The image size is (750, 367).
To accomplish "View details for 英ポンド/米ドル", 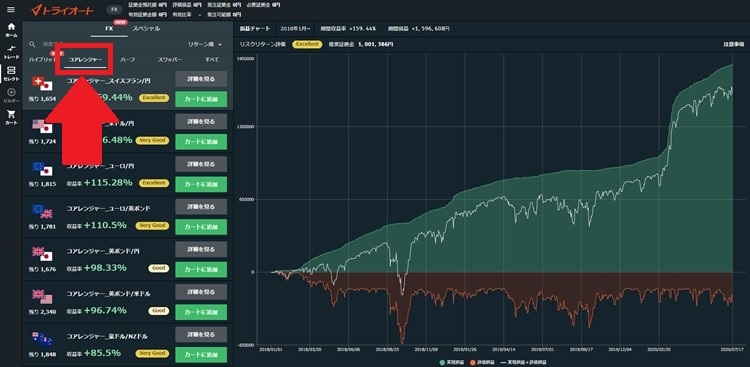I will click(201, 291).
